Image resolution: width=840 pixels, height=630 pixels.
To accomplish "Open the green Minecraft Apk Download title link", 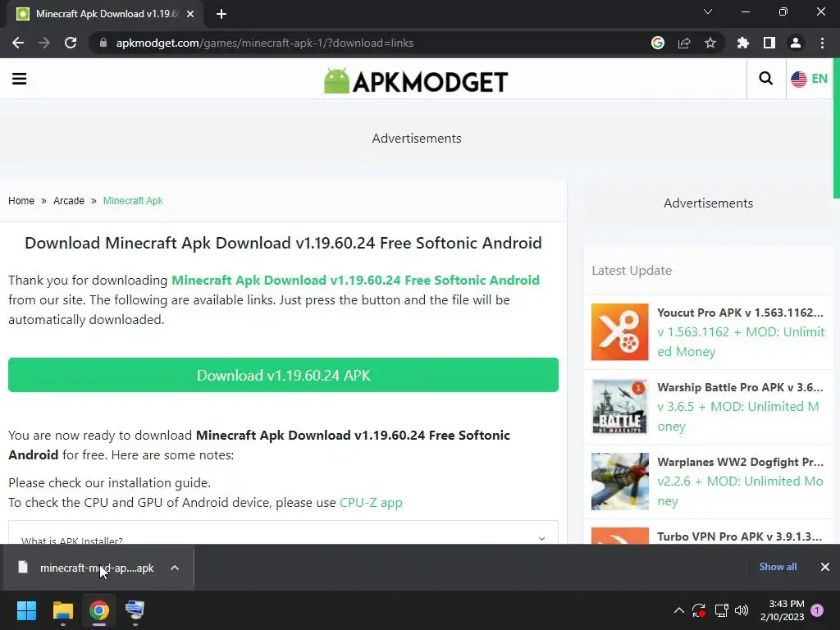I will click(x=355, y=281).
